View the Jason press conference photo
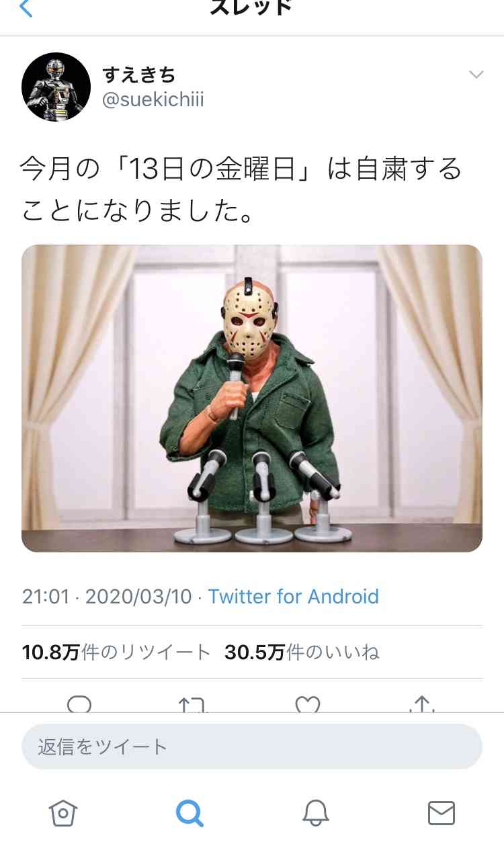 [252, 398]
